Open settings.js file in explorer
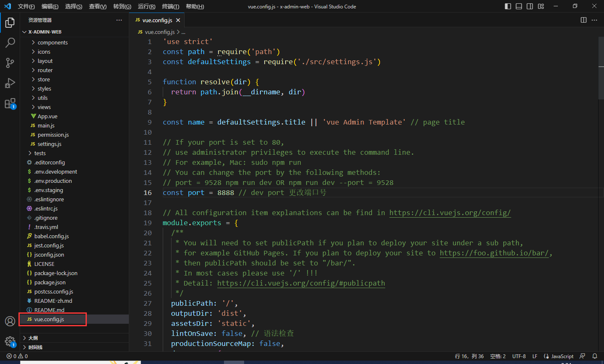Viewport: 604px width, 364px height. point(74,144)
